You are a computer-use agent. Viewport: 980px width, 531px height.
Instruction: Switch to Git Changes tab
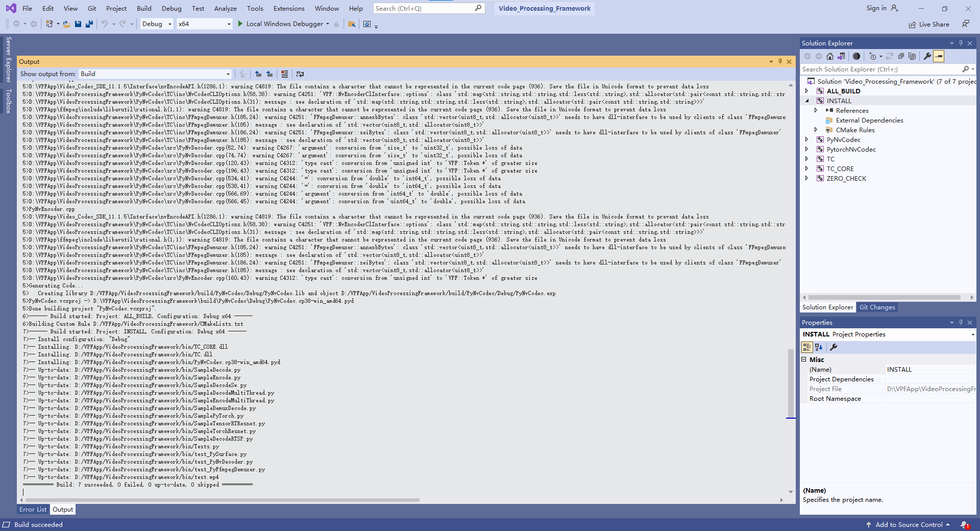pyautogui.click(x=877, y=307)
